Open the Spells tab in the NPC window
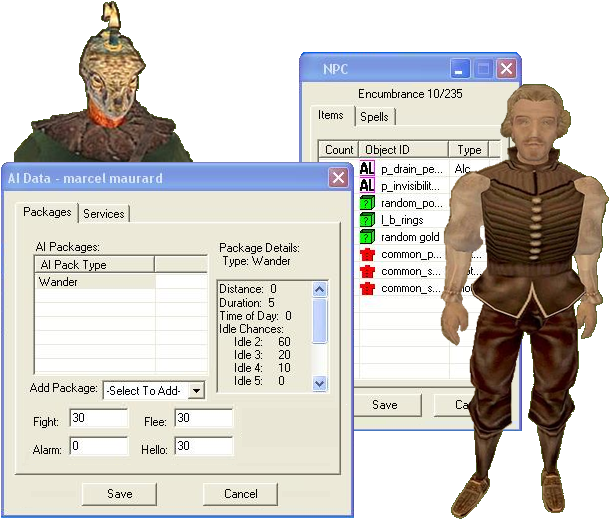The image size is (609, 519). tap(374, 117)
